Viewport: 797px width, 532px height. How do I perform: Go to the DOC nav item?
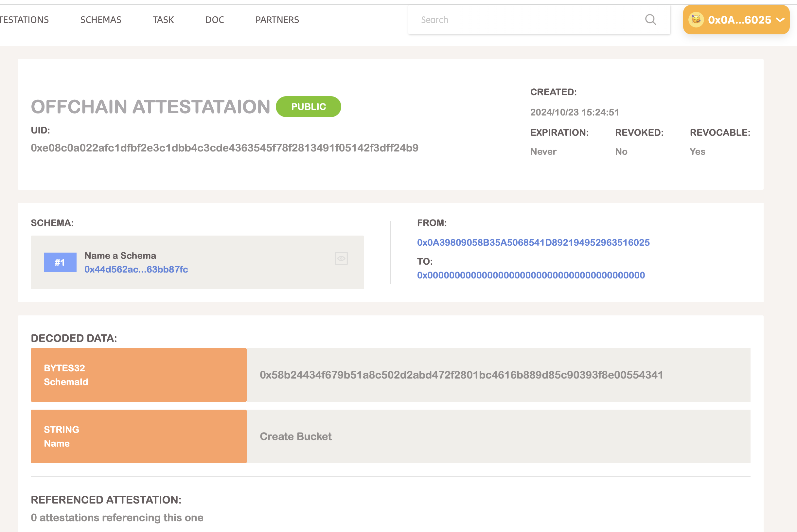click(x=214, y=20)
